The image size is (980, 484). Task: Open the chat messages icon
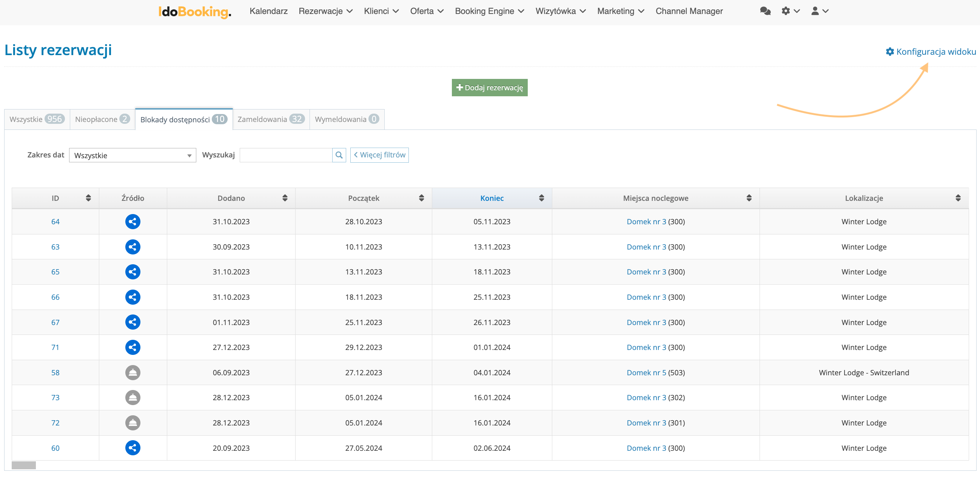pyautogui.click(x=765, y=11)
